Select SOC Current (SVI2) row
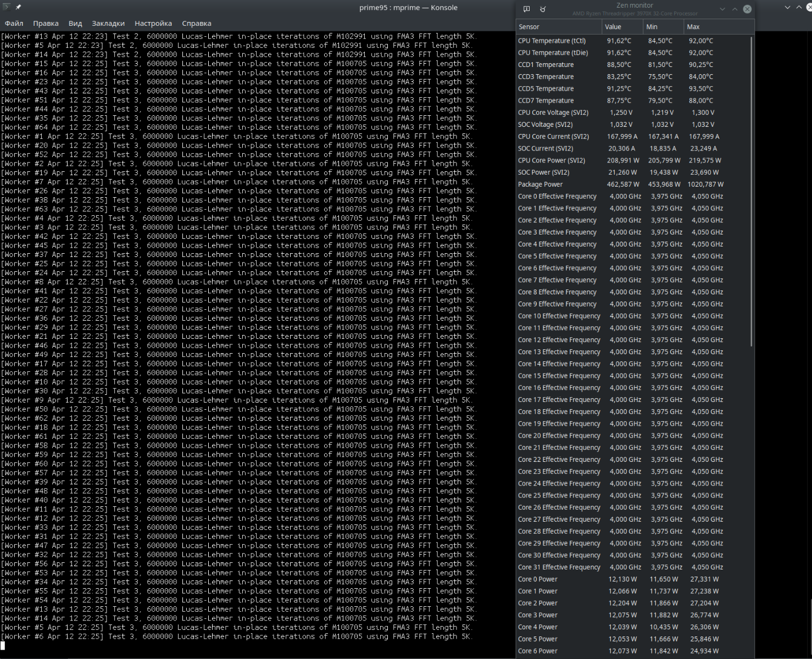Viewport: 812px width, 659px height. coord(633,149)
